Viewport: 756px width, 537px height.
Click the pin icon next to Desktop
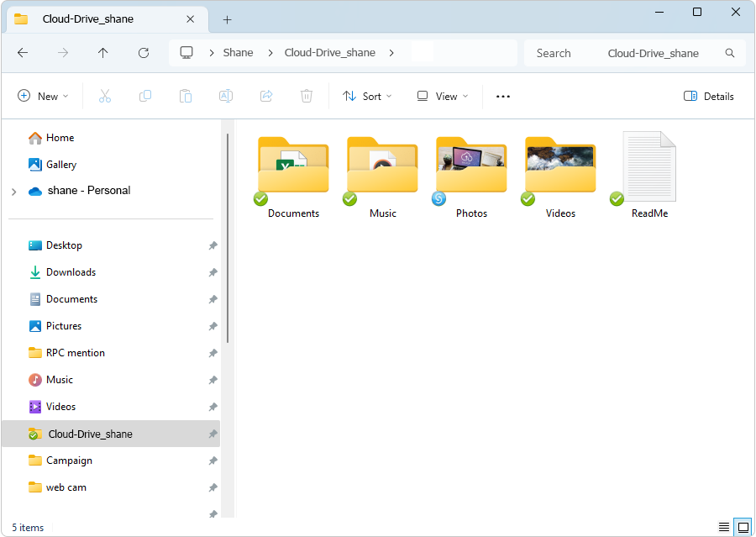(x=213, y=245)
